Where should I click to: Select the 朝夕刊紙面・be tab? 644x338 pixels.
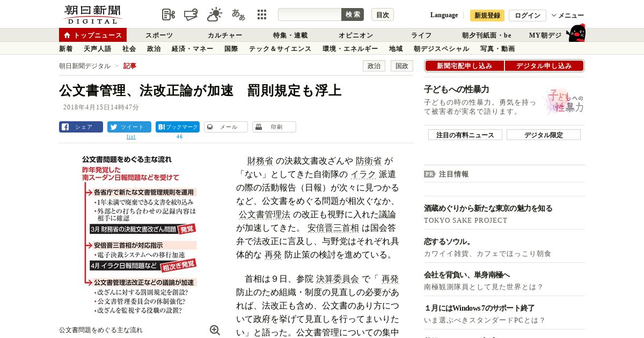click(487, 35)
